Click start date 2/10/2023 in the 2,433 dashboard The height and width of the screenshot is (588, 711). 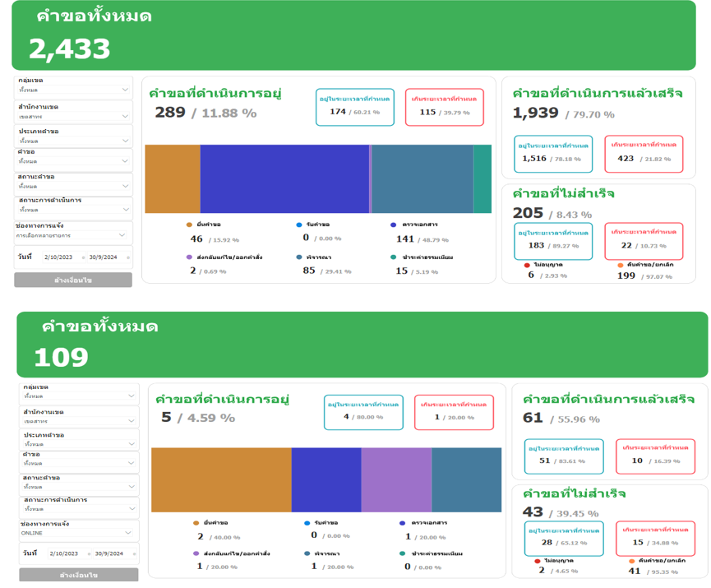(x=59, y=257)
